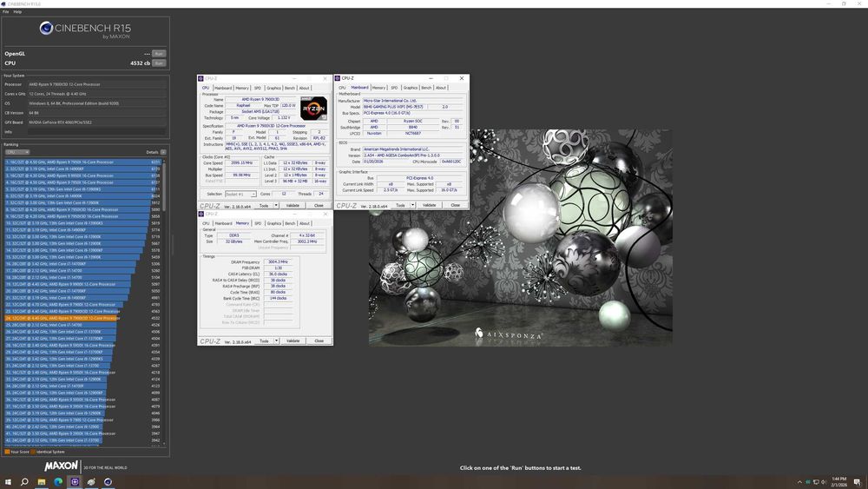Expand Tools arrow in CPU-Z Memory window
This screenshot has height=489, width=868.
276,341
